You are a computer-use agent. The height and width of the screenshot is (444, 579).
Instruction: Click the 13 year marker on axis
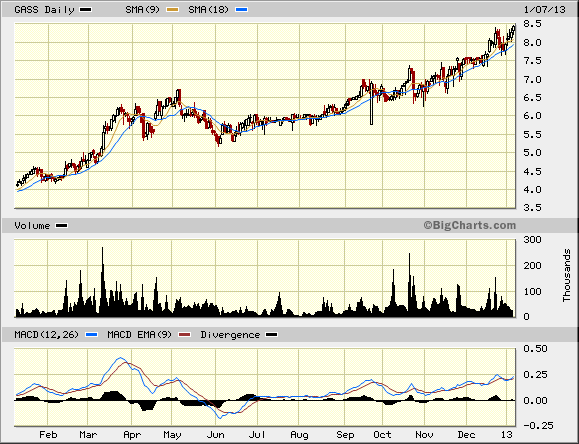point(507,435)
